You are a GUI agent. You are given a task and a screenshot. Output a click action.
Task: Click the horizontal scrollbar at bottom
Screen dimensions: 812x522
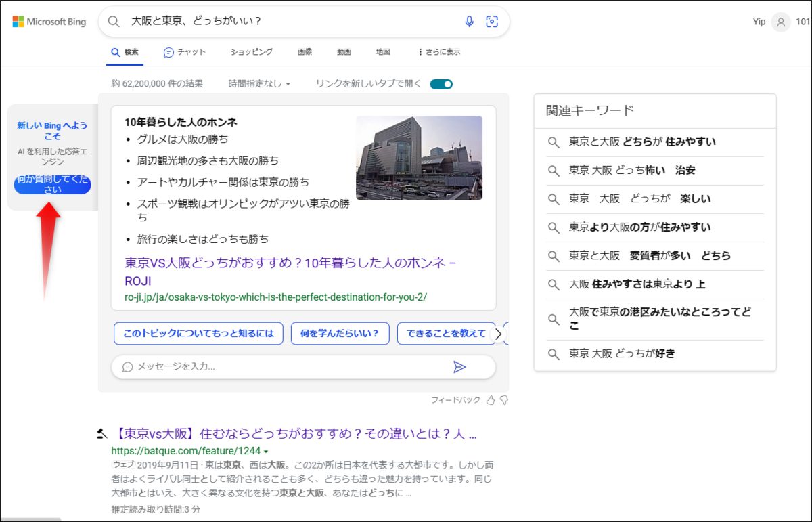30,519
